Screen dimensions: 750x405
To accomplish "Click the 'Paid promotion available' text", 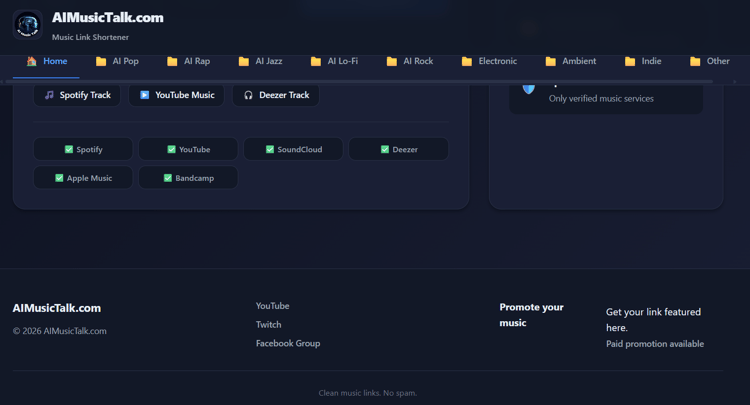I will pos(655,344).
